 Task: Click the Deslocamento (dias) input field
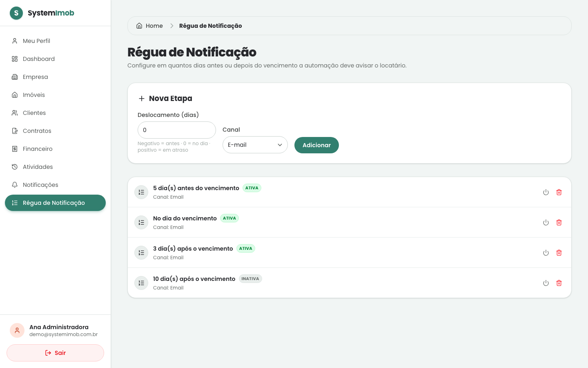pos(177,130)
